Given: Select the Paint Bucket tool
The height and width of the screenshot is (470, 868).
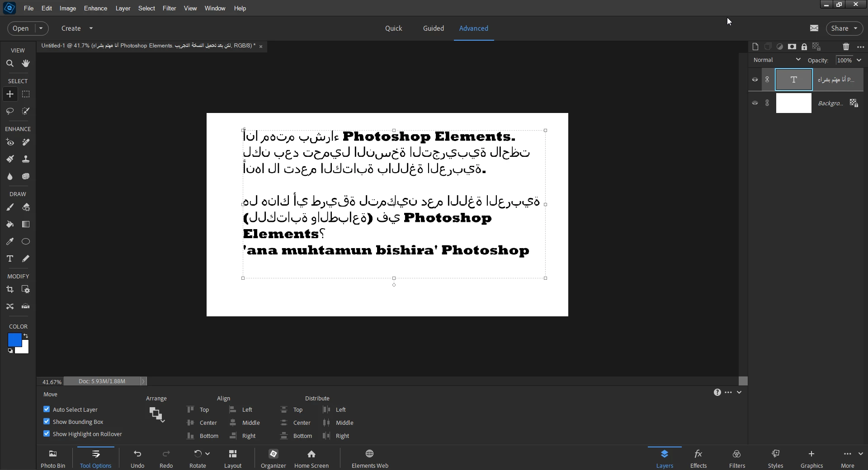Looking at the screenshot, I should pyautogui.click(x=10, y=224).
